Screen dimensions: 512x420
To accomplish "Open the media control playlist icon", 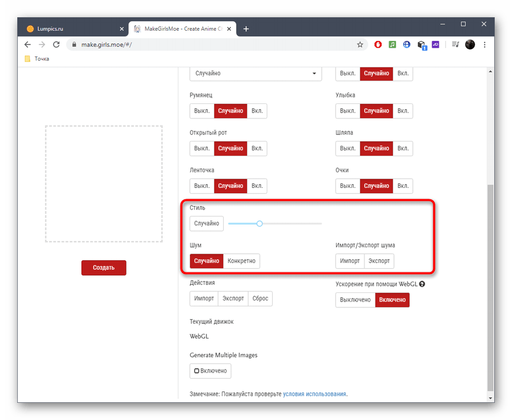I will coord(455,45).
